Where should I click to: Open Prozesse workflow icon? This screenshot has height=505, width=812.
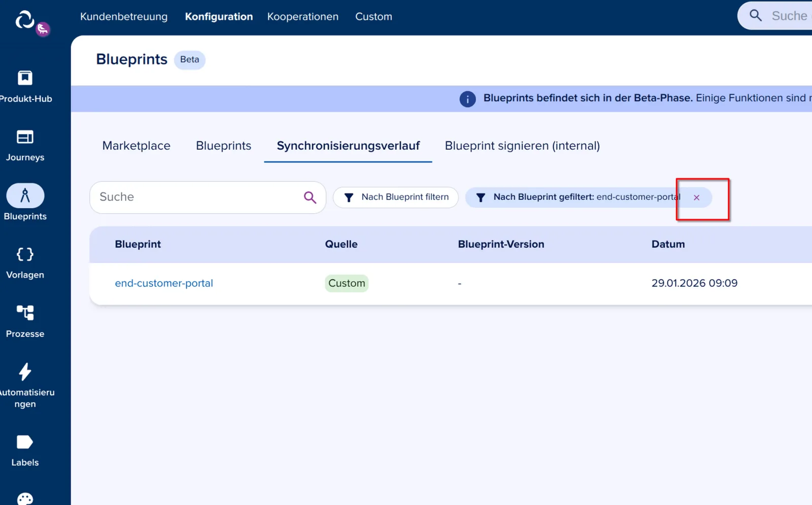(x=25, y=313)
